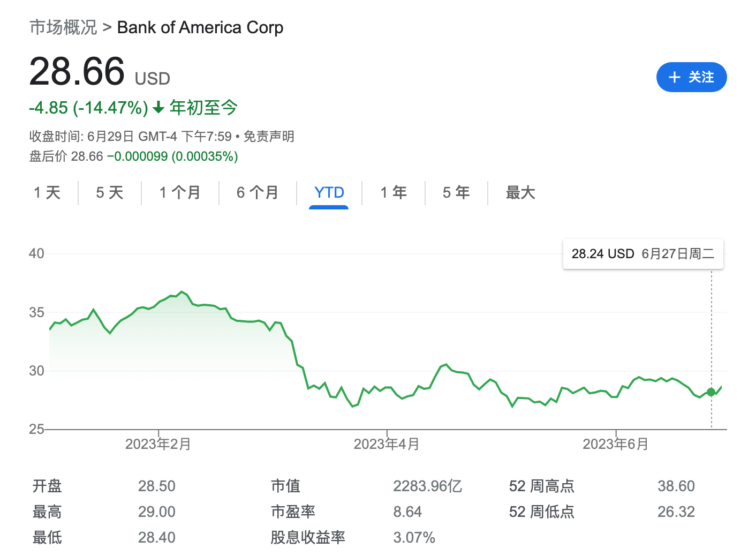Switch to the 6 个月 chart range

[258, 192]
